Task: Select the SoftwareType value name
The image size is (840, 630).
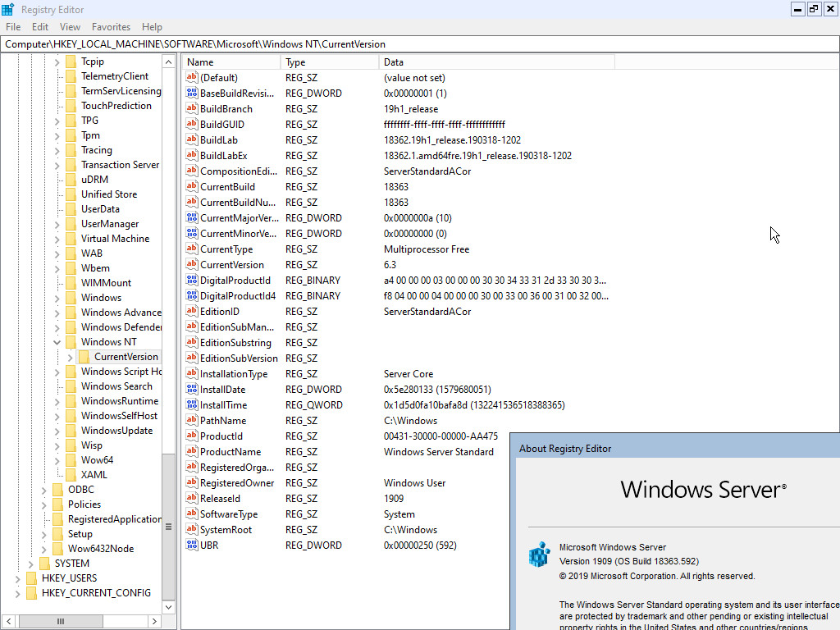Action: pos(229,514)
